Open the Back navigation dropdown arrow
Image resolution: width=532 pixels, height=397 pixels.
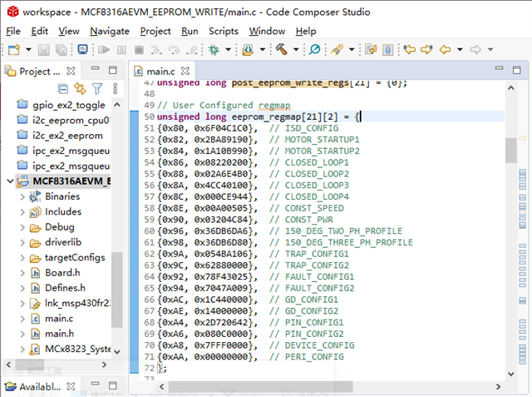pos(460,50)
